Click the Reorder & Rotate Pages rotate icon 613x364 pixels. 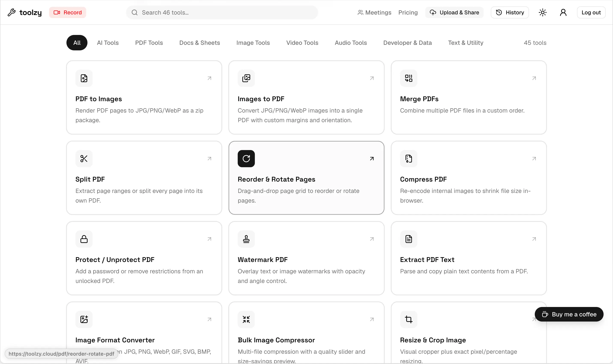[246, 159]
